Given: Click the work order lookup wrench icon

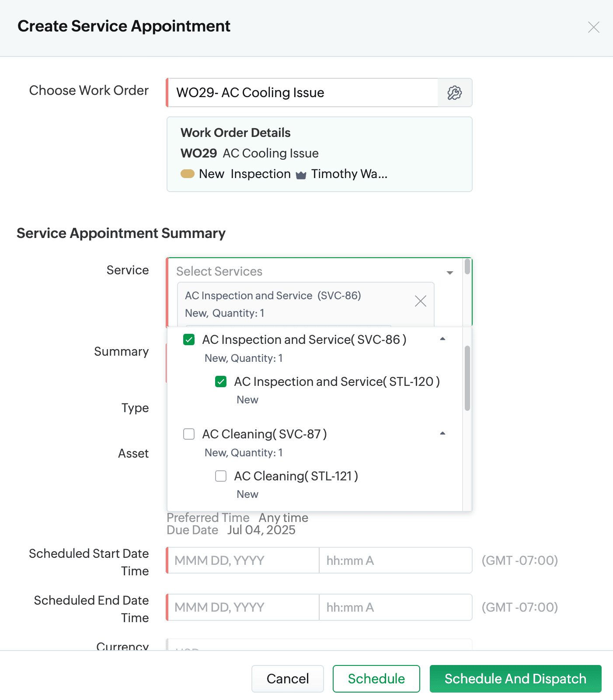Looking at the screenshot, I should tap(455, 93).
